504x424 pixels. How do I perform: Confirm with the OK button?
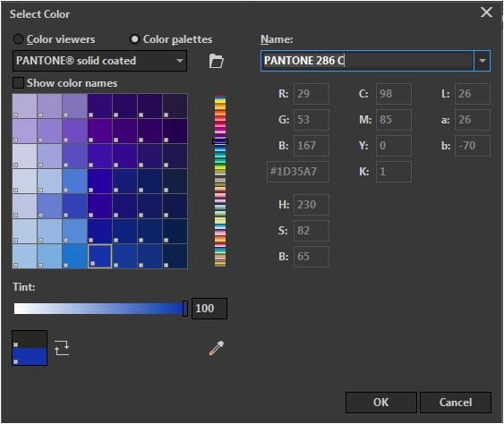coord(380,403)
